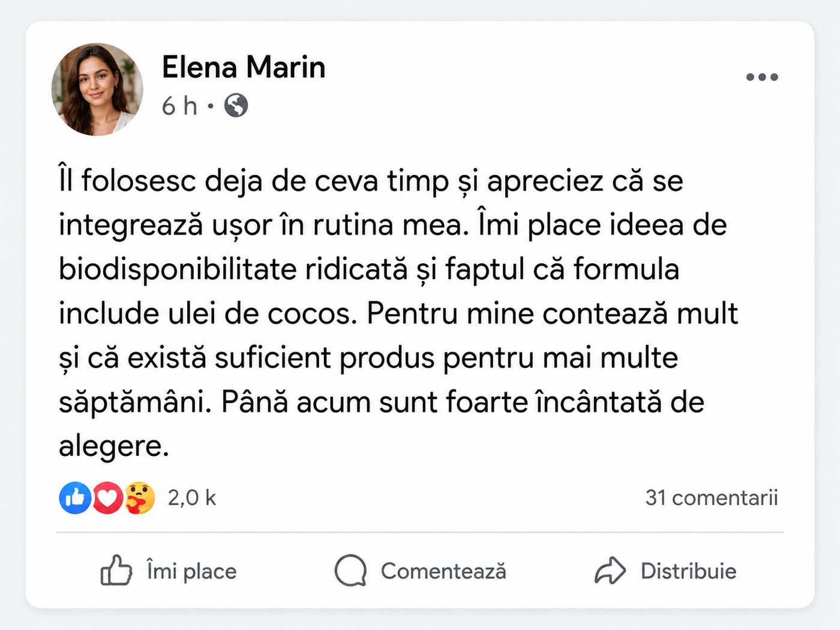Viewport: 840px width, 630px height.
Task: Click the speech bubble comment icon
Action: (x=350, y=570)
